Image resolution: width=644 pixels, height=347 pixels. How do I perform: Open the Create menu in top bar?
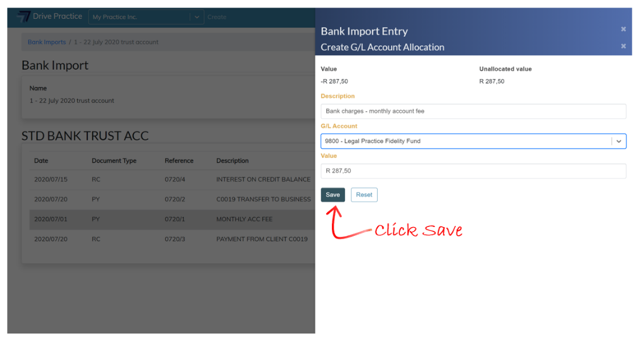coord(217,17)
